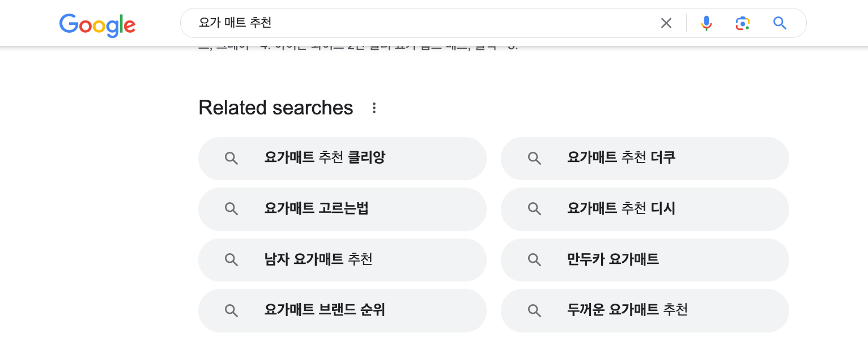868x358 pixels.
Task: Open the 두꺼운 요가매트 추천 suggestion
Action: pos(628,310)
